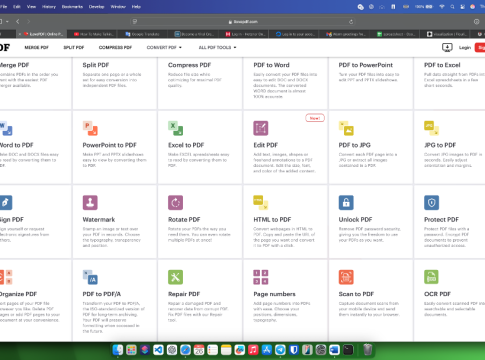Open the Notes app from the dock
The image size is (485, 360).
tap(226, 350)
